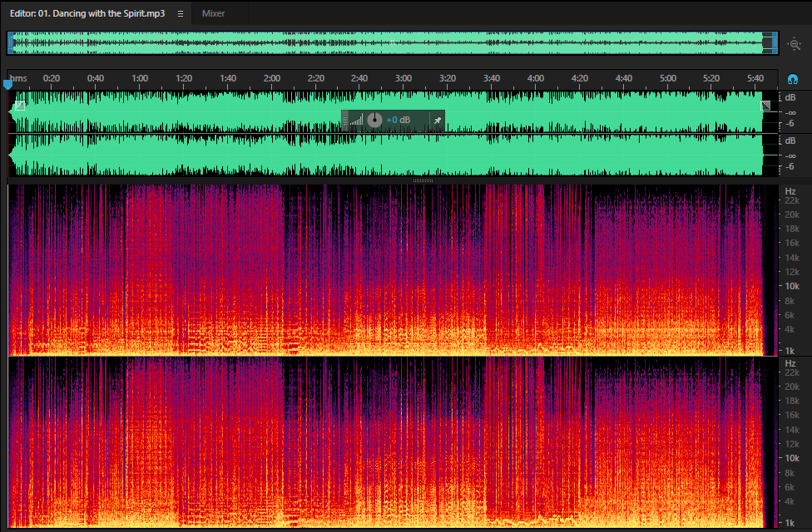Grab the HUD drag grip handle

tap(345, 121)
